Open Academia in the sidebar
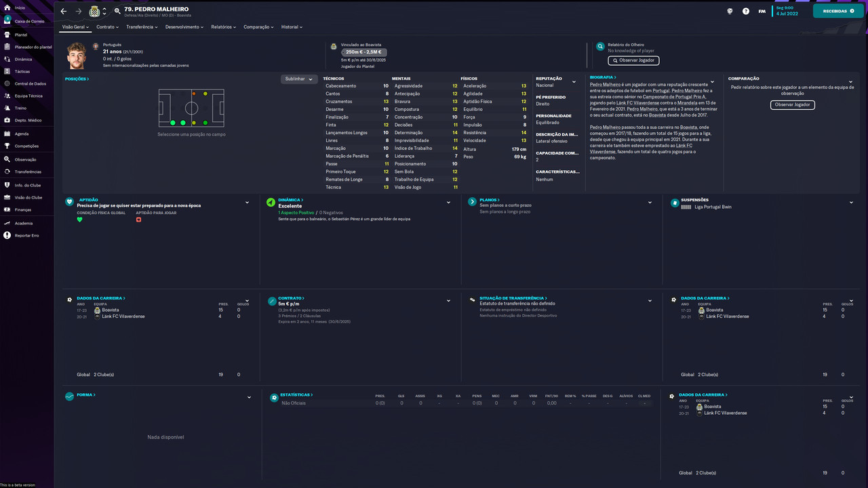The image size is (868, 488). click(x=24, y=223)
